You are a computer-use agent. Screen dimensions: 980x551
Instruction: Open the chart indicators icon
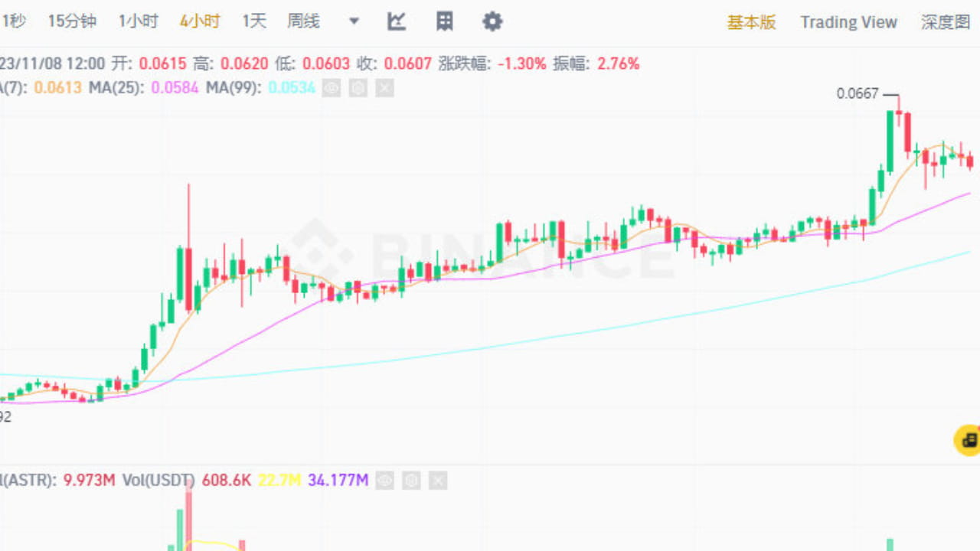396,21
